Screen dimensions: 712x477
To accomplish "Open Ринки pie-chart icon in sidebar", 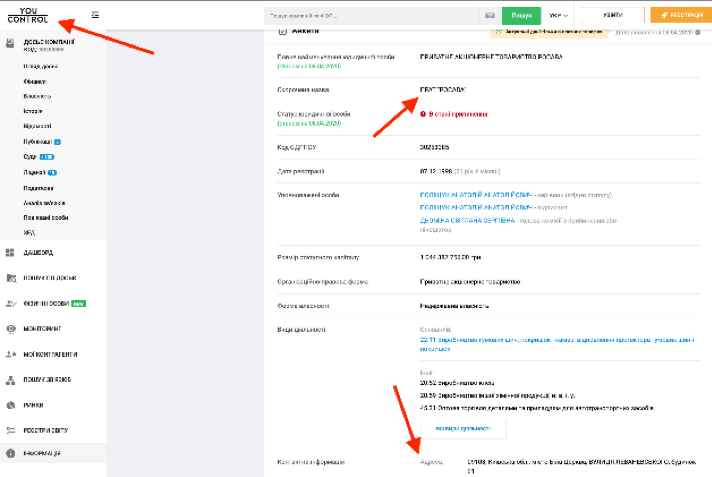I will (10, 404).
